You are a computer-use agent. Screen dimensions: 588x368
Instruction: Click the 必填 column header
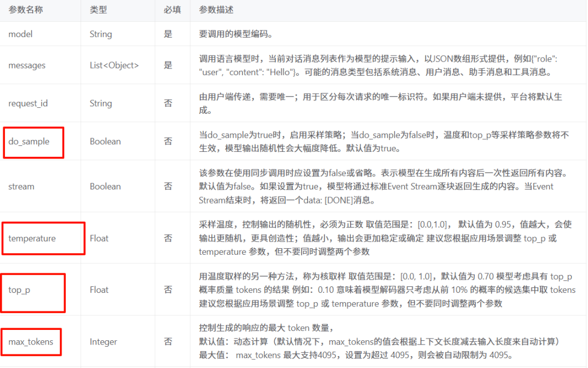tap(172, 10)
